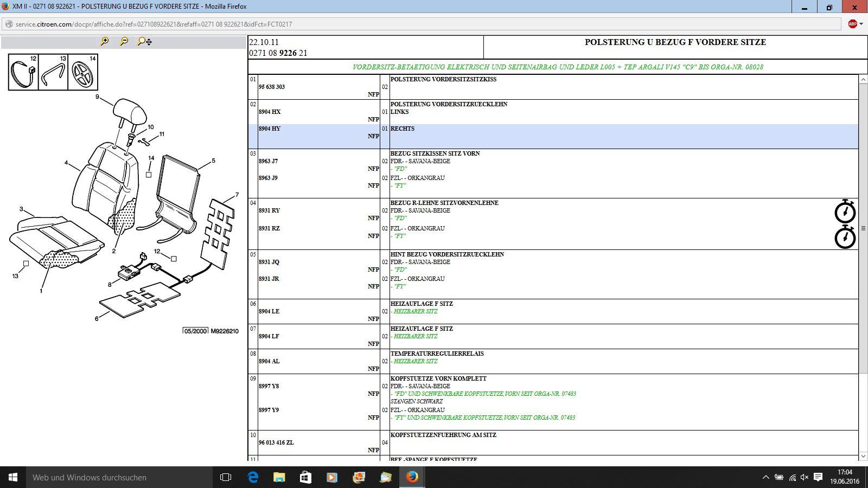868x488 pixels.
Task: Select part number 95 638 303
Action: (x=272, y=87)
